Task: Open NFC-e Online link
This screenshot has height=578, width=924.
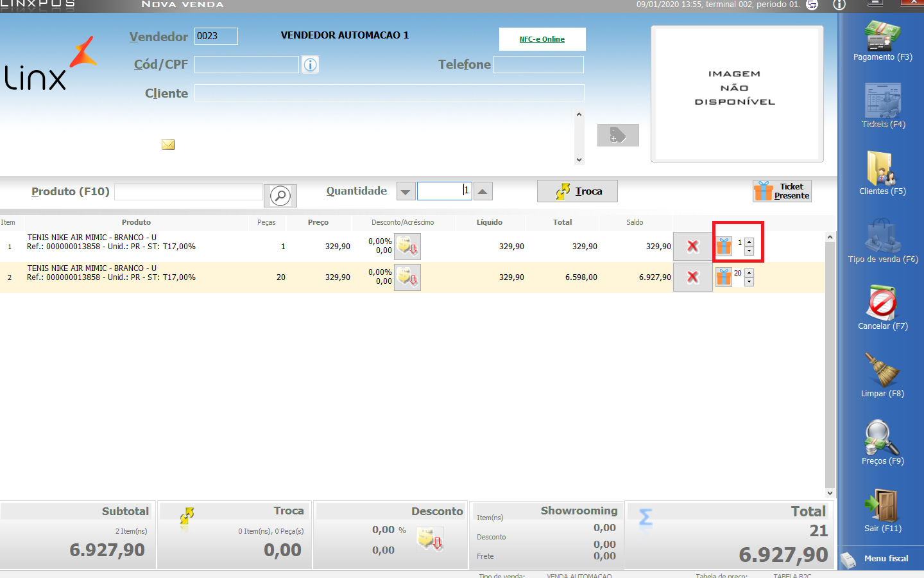Action: pyautogui.click(x=542, y=39)
